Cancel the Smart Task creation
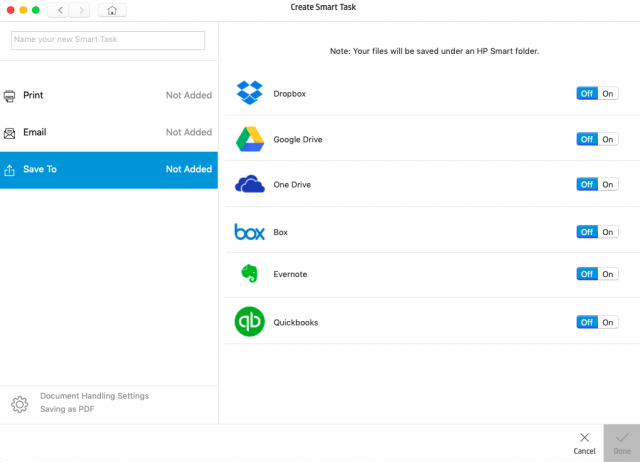This screenshot has height=462, width=640. tap(585, 442)
